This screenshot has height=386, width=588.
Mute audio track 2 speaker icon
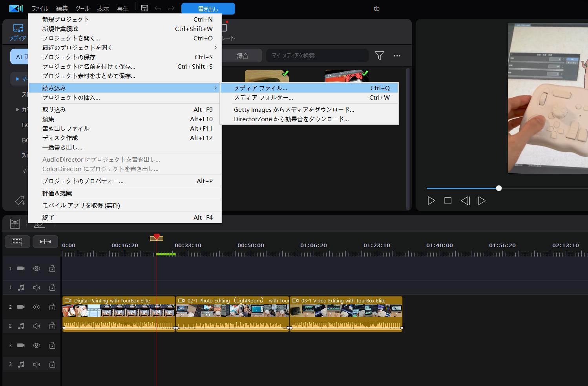click(x=37, y=326)
